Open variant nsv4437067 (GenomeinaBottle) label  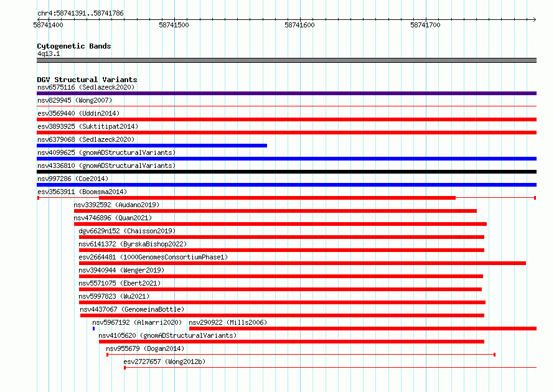(x=132, y=309)
